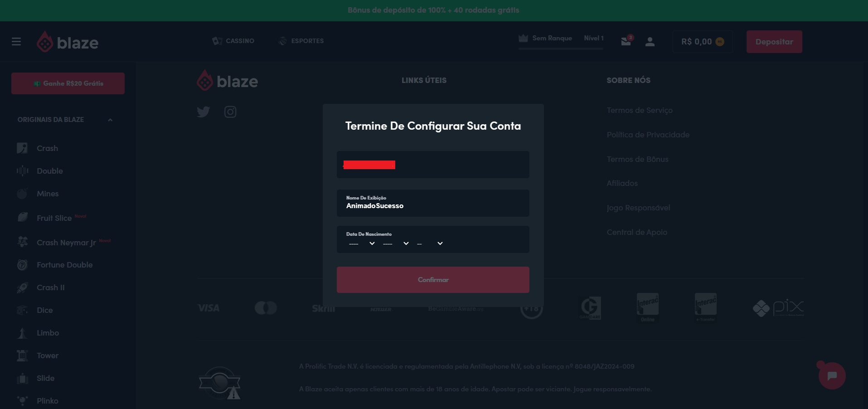
Task: Click the Tower game icon
Action: [x=22, y=355]
